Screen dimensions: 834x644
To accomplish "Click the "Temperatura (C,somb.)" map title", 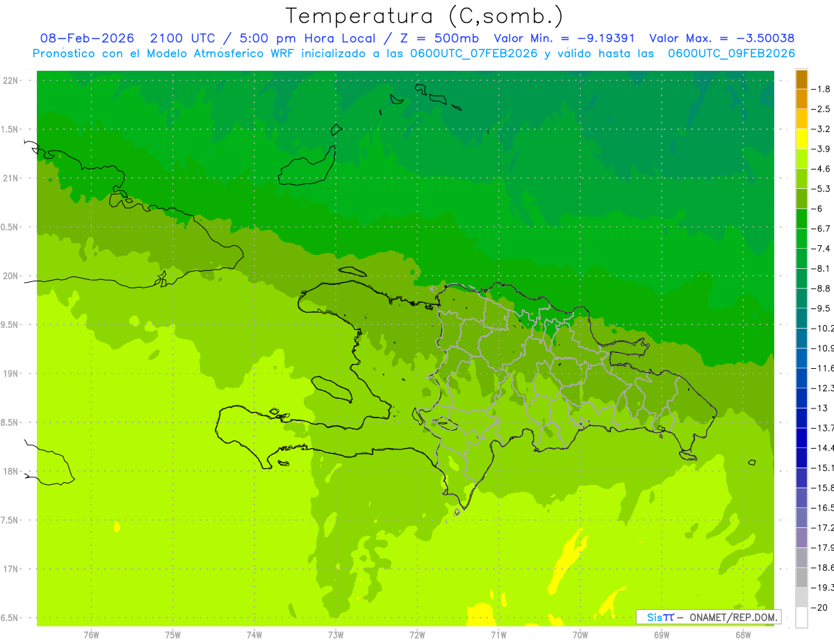I will 424,16.
